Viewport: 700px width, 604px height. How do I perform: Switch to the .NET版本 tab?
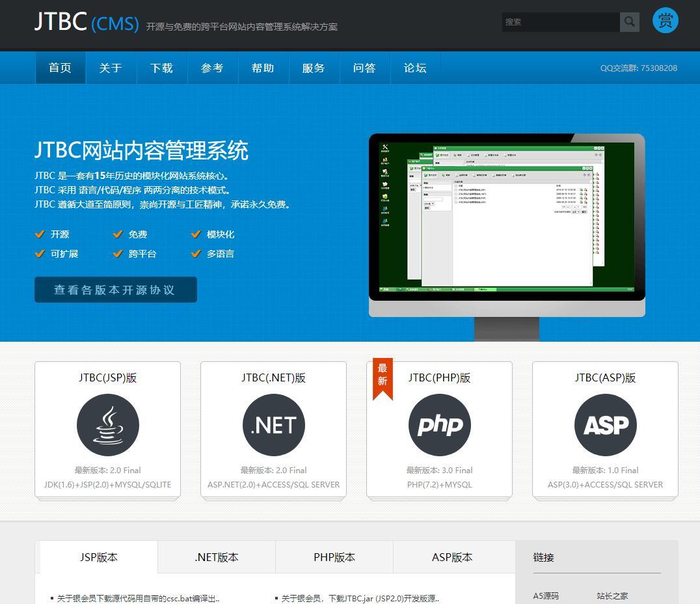[x=217, y=557]
